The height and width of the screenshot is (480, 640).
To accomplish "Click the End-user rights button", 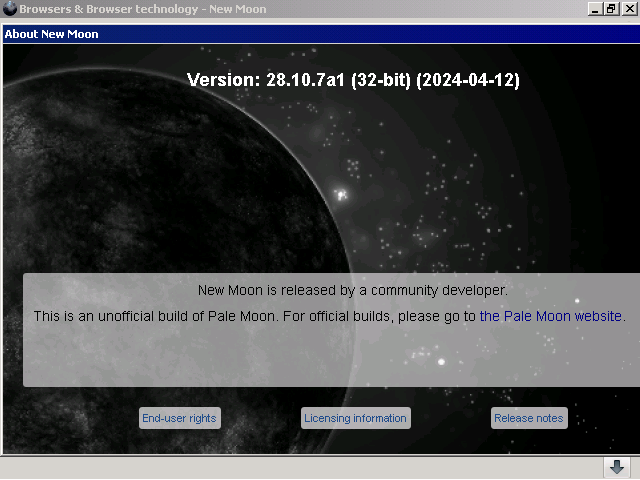I will coord(180,418).
